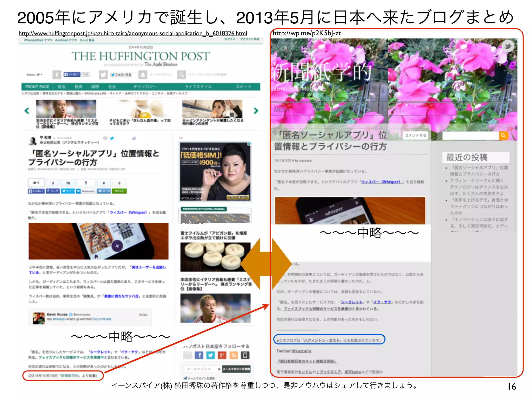The height and width of the screenshot is (399, 532).
Task: Click the メールマガジンを登録 button
Action: tap(236, 369)
